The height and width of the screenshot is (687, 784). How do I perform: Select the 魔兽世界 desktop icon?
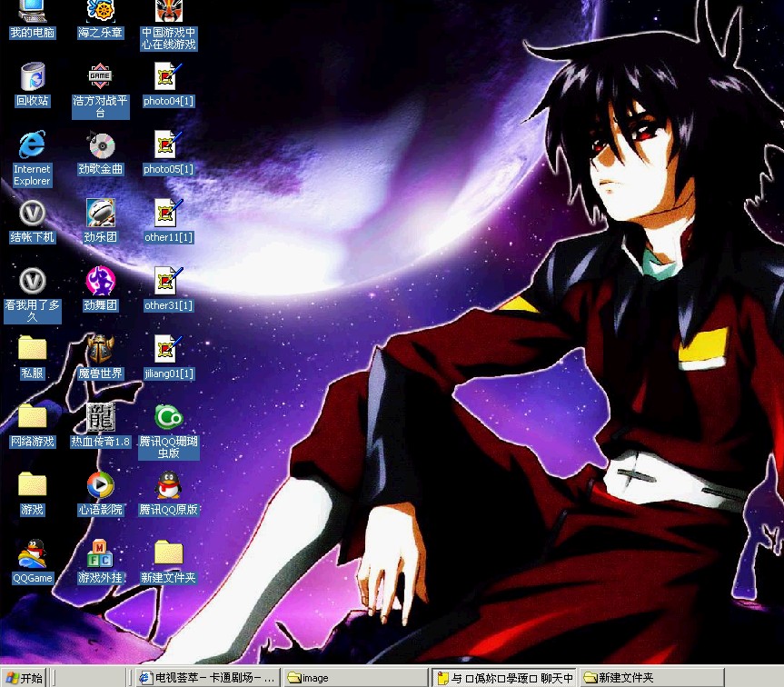click(100, 349)
